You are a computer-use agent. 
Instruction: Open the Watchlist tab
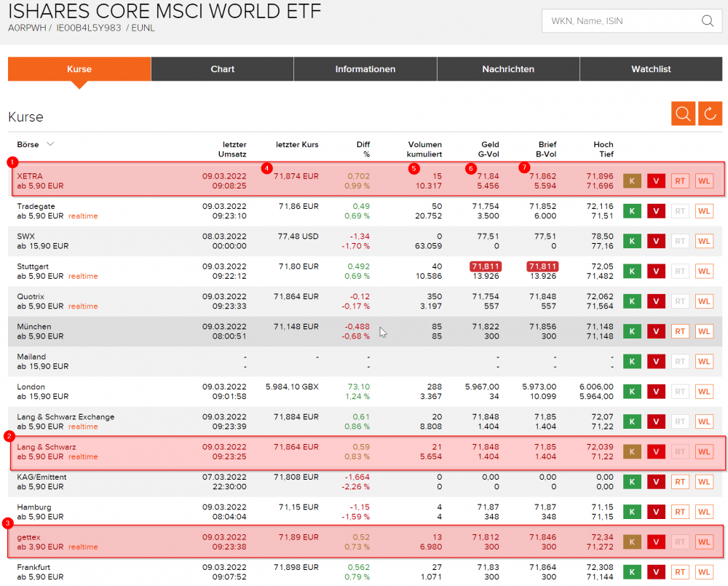pyautogui.click(x=651, y=69)
